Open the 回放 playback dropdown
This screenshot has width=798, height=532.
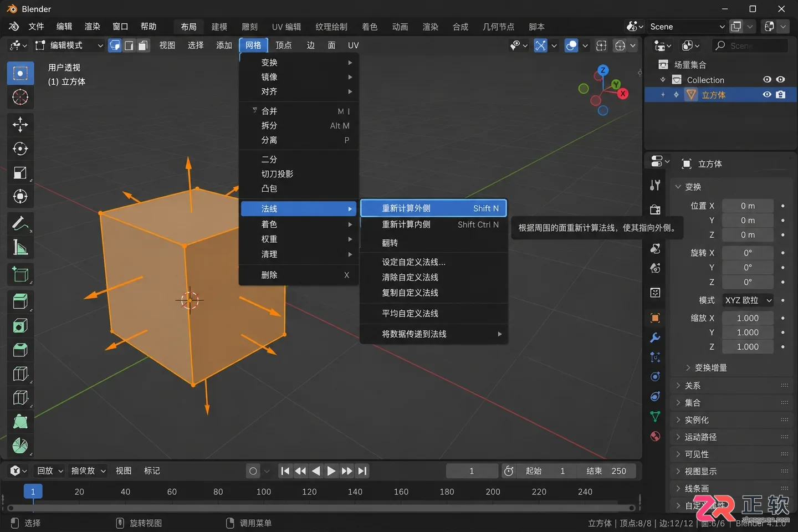pyautogui.click(x=50, y=471)
